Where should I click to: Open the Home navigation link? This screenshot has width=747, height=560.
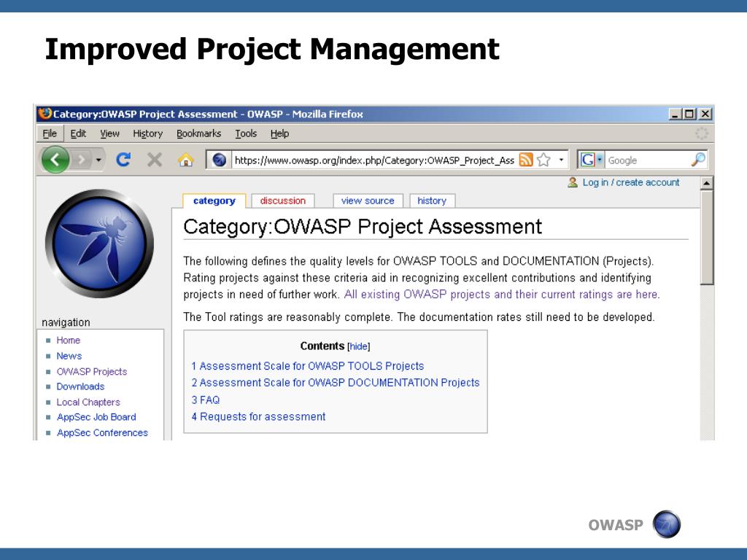68,341
